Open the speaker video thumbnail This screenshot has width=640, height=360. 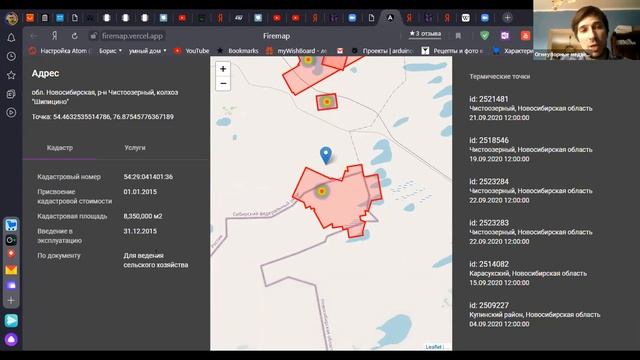(587, 30)
